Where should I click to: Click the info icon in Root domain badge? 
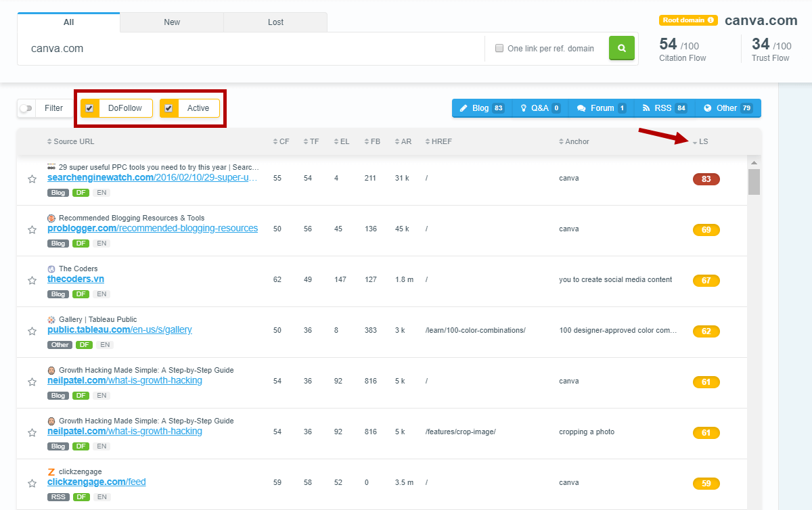710,20
